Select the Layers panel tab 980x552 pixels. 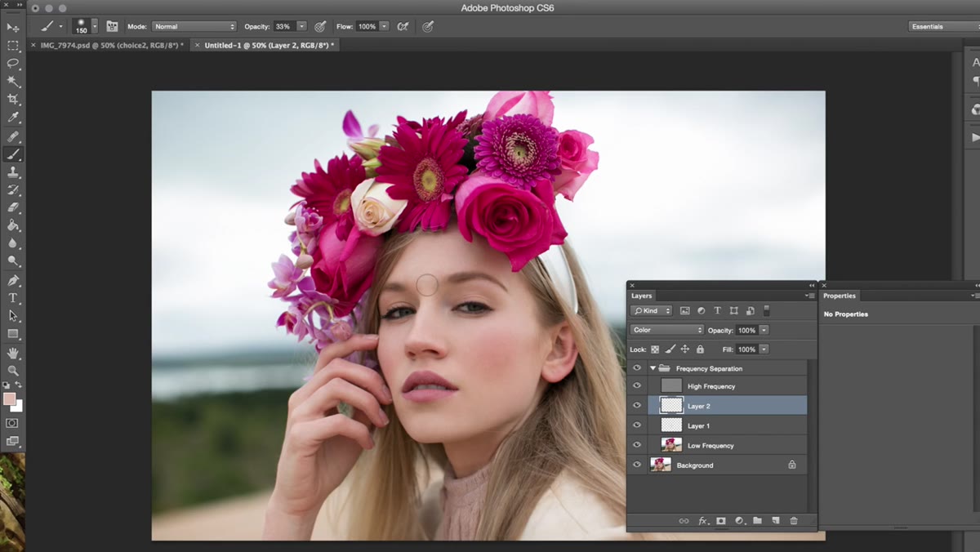click(642, 296)
